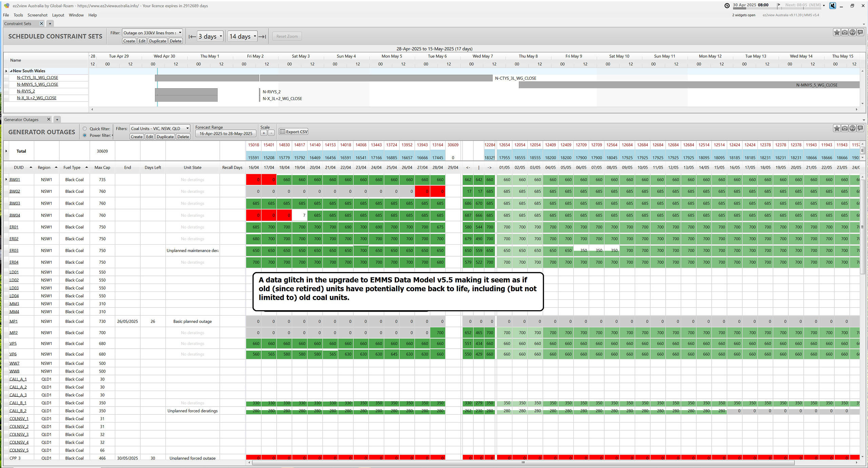Image resolution: width=868 pixels, height=468 pixels.
Task: Click ez2view app logo in title bar
Action: click(6, 5)
